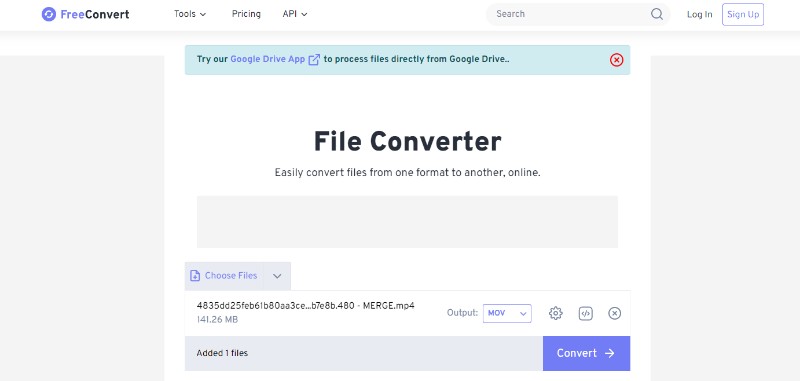This screenshot has width=800, height=381.
Task: Click the "Easily convert files" subtitle text
Action: coord(407,173)
